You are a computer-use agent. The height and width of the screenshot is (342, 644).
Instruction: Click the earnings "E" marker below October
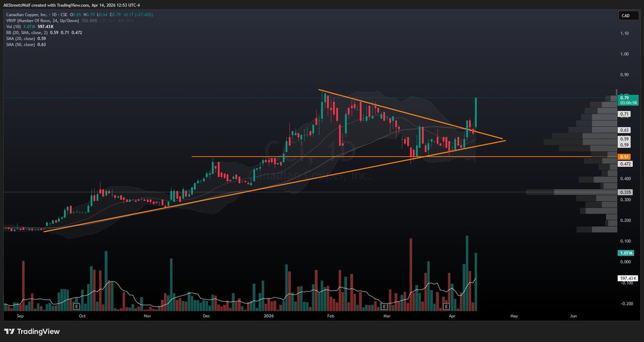(77, 307)
